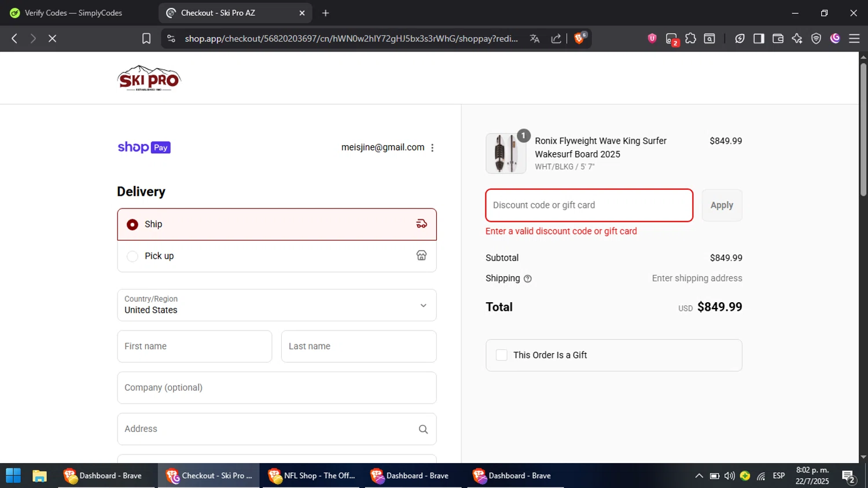This screenshot has width=868, height=488.
Task: Click the network wifi tray icon
Action: (x=761, y=476)
